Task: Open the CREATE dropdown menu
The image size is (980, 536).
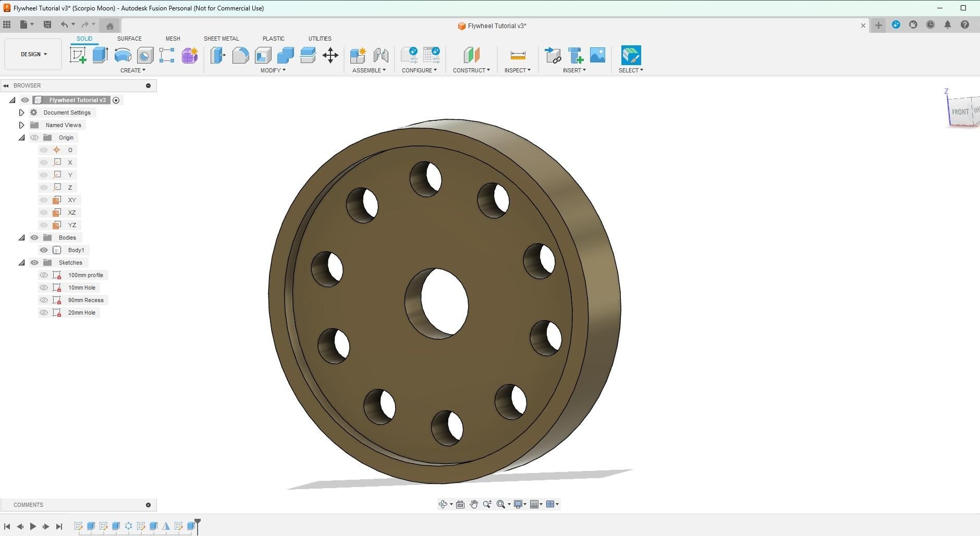Action: (x=133, y=70)
